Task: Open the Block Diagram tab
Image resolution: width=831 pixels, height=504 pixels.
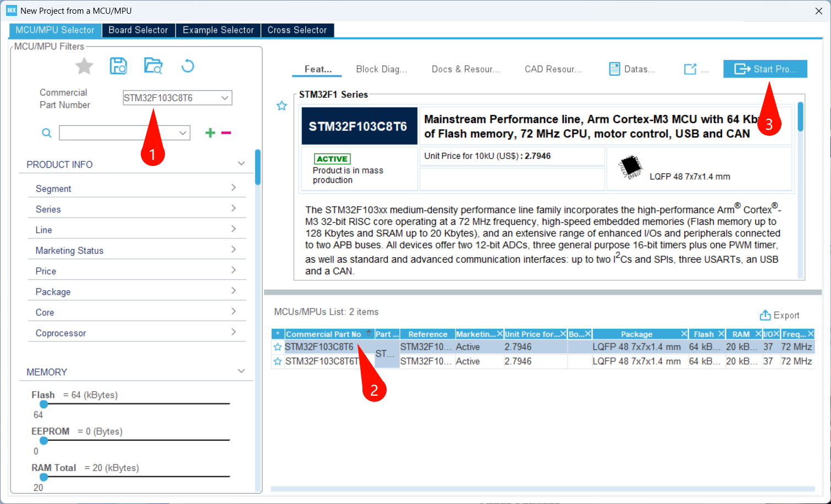Action: point(381,69)
